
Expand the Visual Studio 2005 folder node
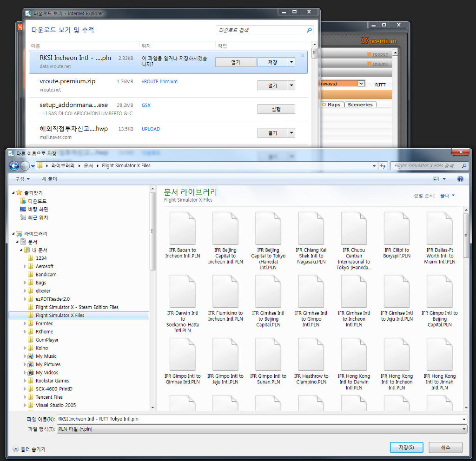(25, 405)
